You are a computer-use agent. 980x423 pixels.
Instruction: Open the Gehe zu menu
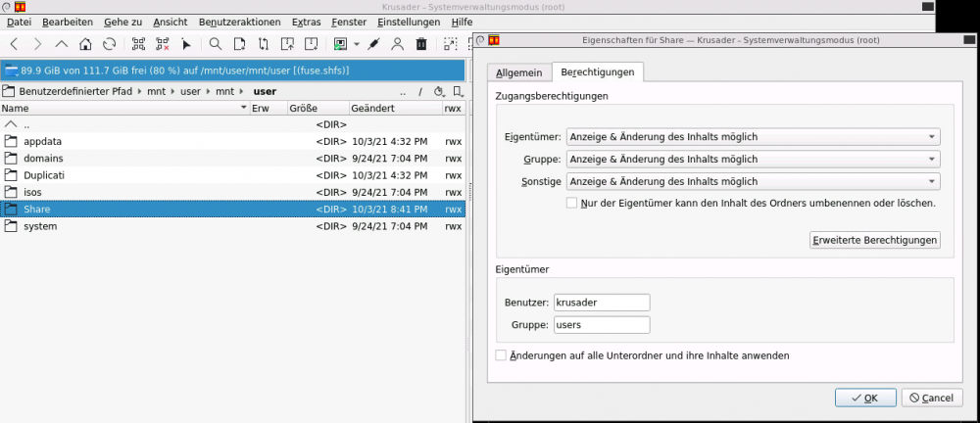tap(123, 22)
